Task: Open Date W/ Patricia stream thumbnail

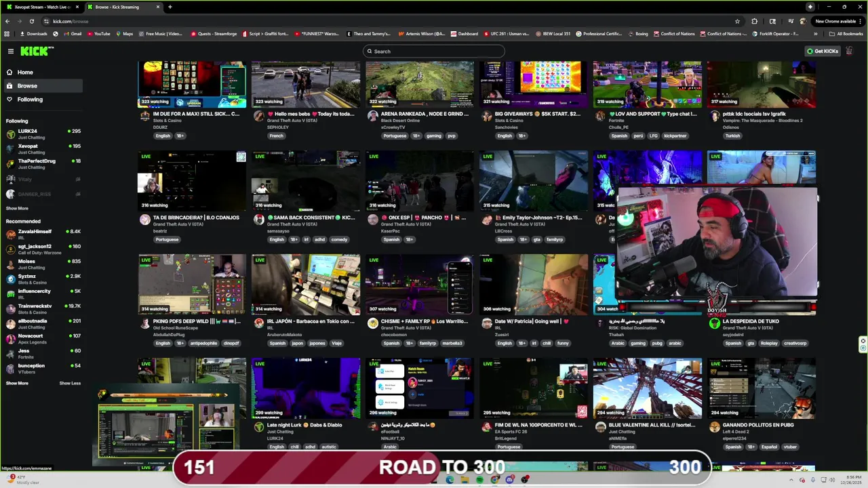Action: (x=534, y=285)
